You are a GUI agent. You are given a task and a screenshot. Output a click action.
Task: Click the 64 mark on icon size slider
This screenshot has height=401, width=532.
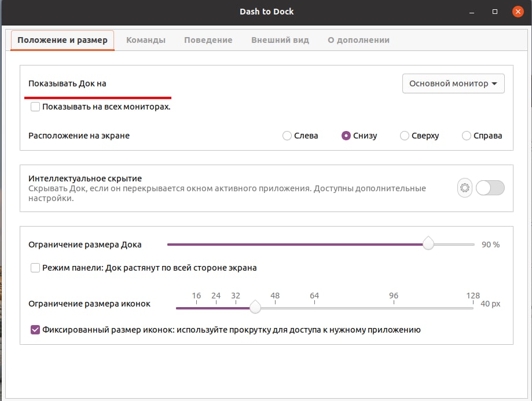314,296
